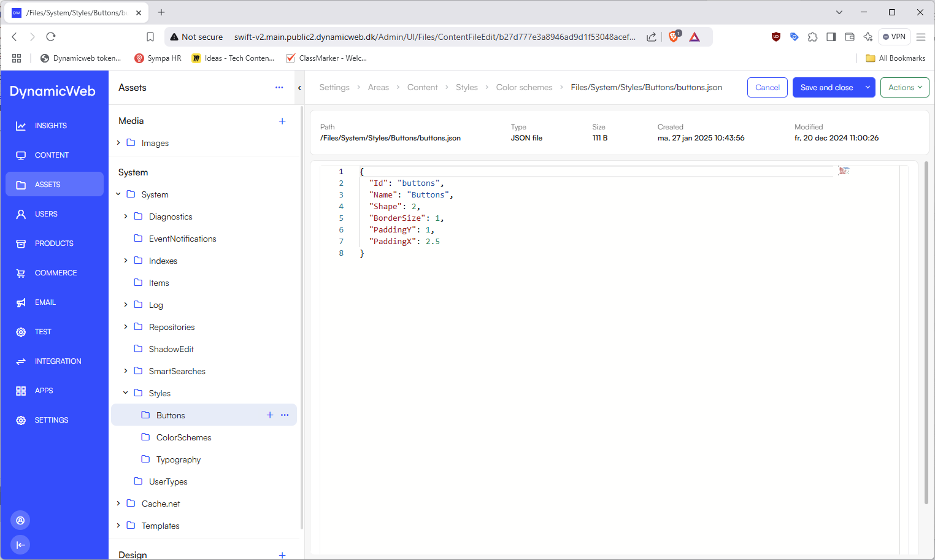The width and height of the screenshot is (935, 560).
Task: Expand the Diagnostics folder
Action: [126, 217]
